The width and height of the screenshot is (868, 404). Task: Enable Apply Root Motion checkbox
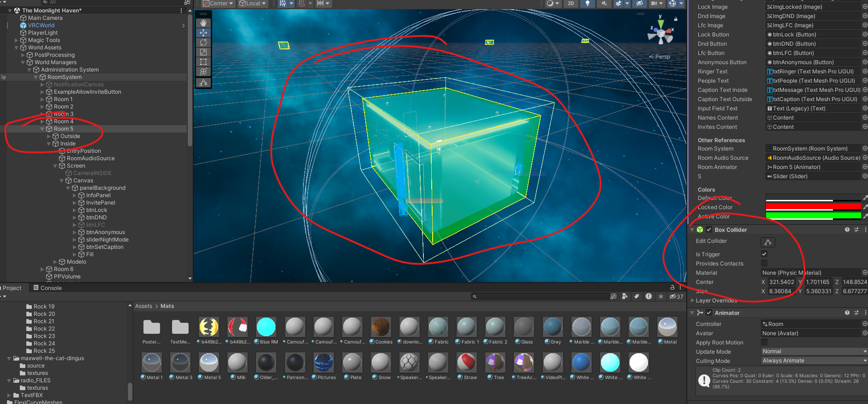[764, 342]
